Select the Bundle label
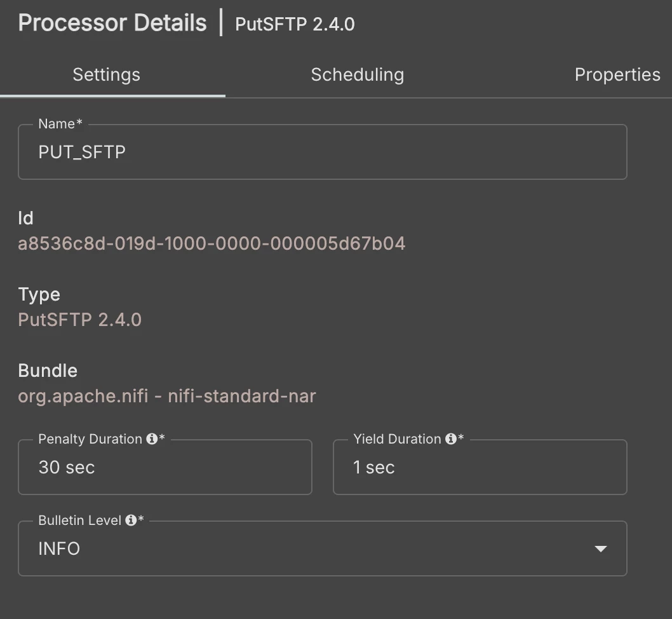This screenshot has height=619, width=672. [x=48, y=371]
